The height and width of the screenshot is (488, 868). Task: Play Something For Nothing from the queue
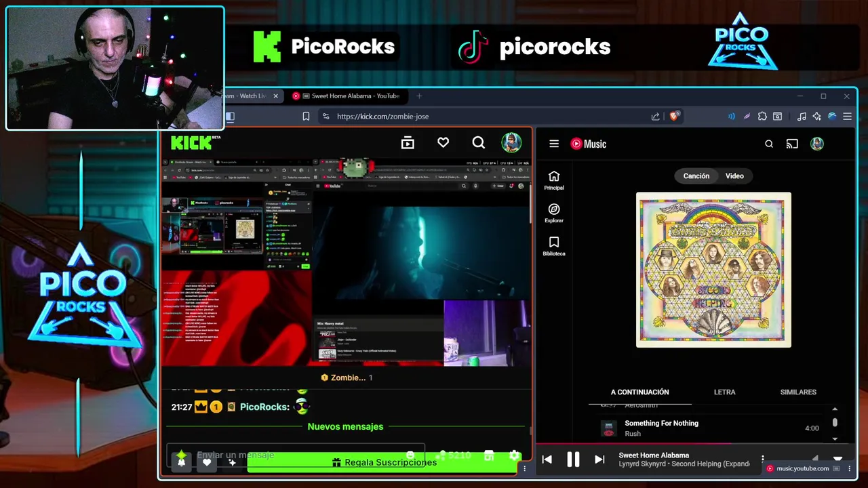pos(713,428)
